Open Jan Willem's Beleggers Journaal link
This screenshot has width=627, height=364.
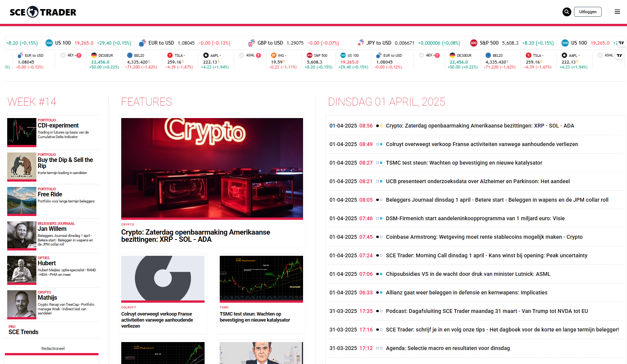pyautogui.click(x=52, y=229)
